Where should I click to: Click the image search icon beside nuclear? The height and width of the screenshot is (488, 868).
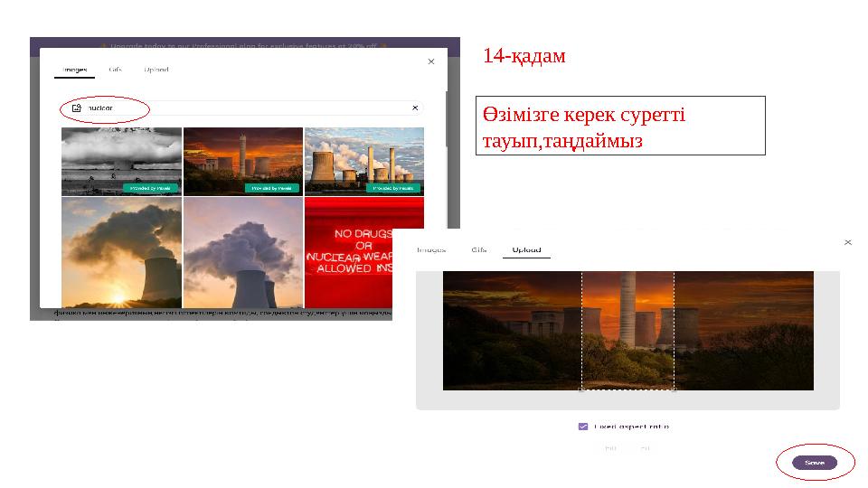tap(77, 108)
